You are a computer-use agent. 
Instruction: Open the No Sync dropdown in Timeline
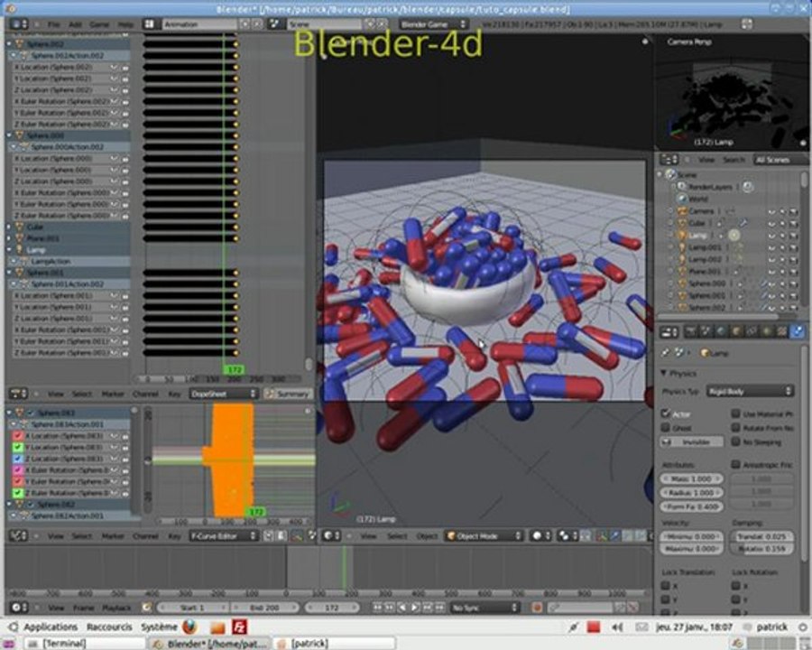[x=484, y=607]
